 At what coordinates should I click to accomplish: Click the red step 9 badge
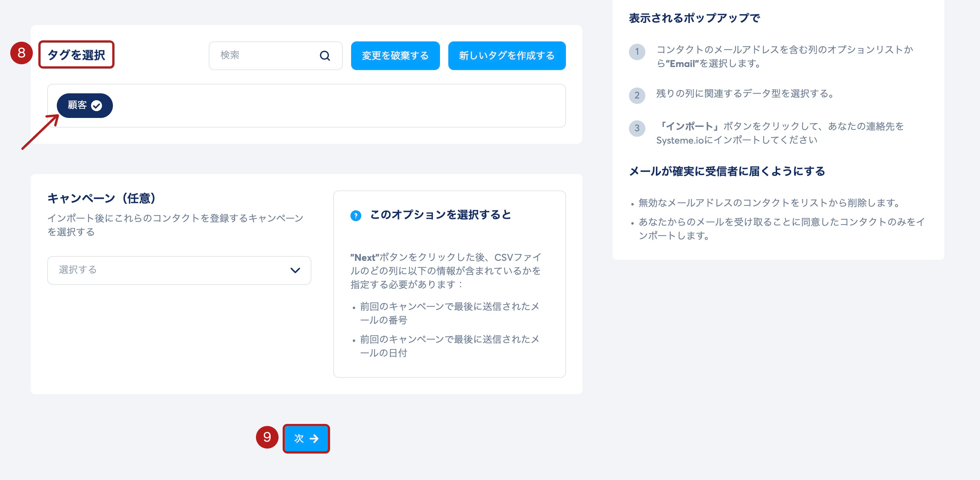[x=267, y=437]
